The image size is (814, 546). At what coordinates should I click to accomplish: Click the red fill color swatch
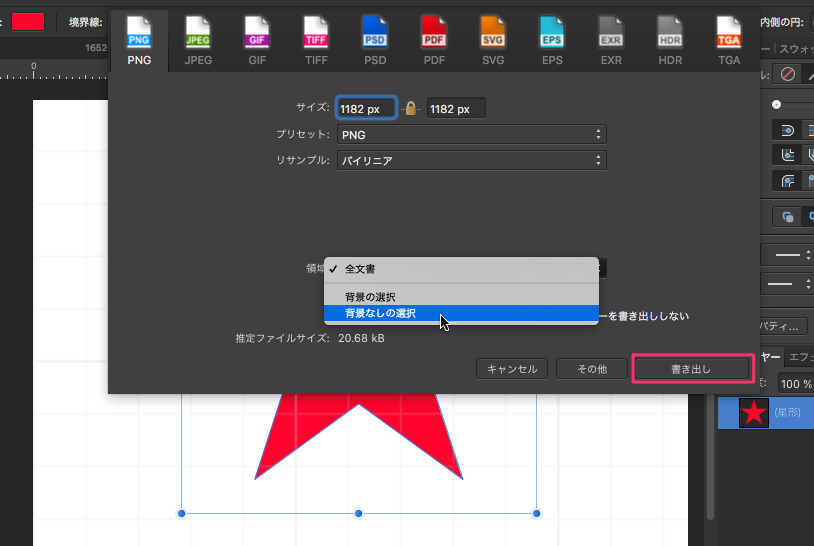[x=27, y=21]
